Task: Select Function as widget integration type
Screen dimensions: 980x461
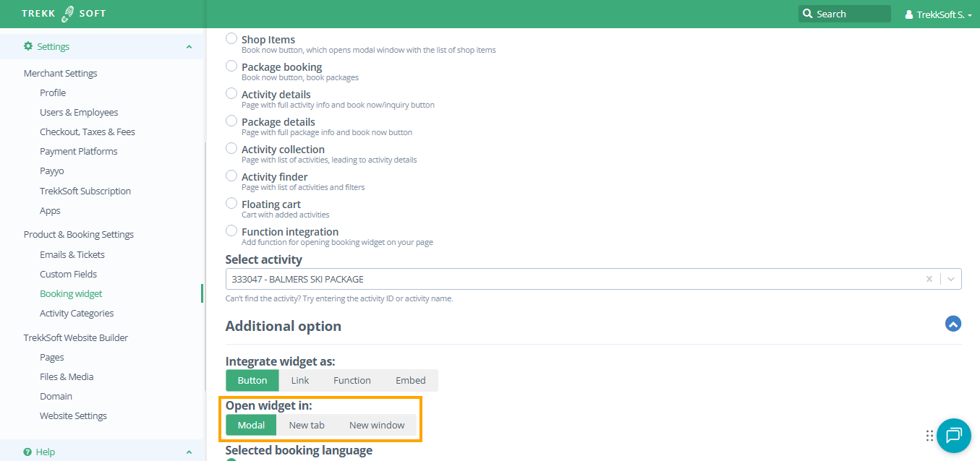Action: pos(351,381)
